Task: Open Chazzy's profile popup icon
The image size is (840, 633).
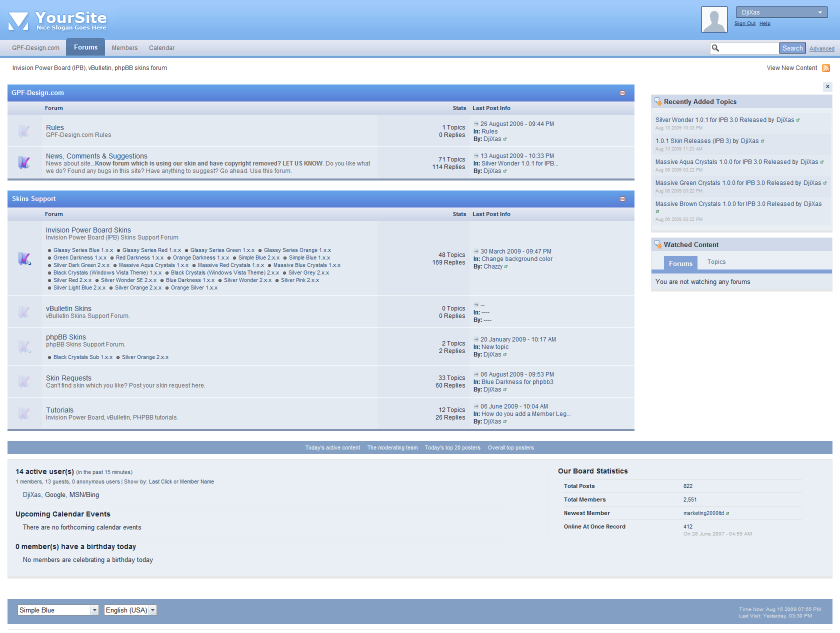Action: pyautogui.click(x=506, y=266)
